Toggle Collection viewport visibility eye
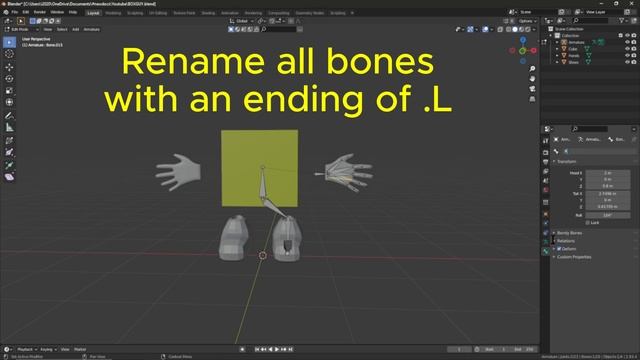The image size is (640, 360). click(627, 36)
